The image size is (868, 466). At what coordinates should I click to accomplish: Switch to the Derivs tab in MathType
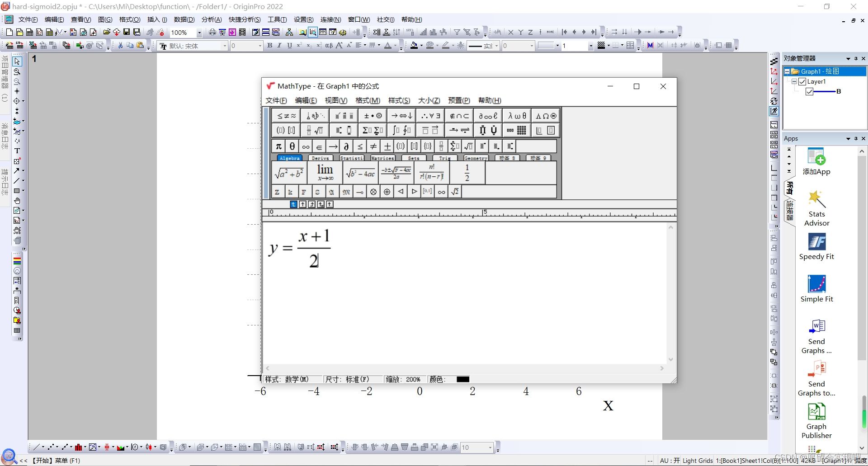(x=321, y=158)
